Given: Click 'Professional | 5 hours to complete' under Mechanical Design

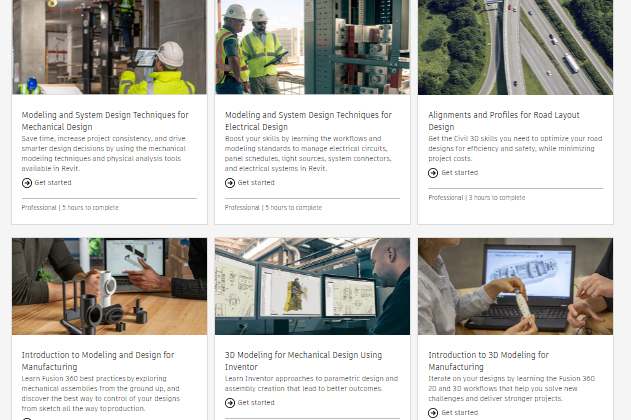Looking at the screenshot, I should (x=70, y=208).
